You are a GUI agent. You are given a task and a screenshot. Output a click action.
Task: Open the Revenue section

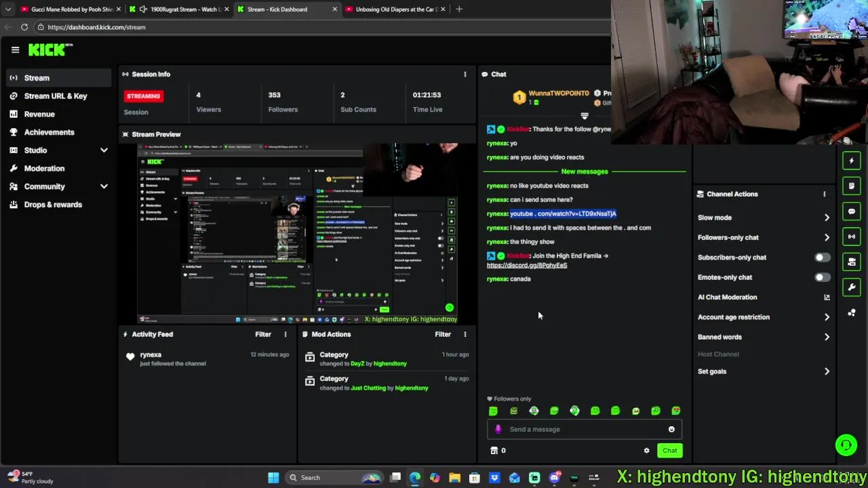click(x=59, y=115)
